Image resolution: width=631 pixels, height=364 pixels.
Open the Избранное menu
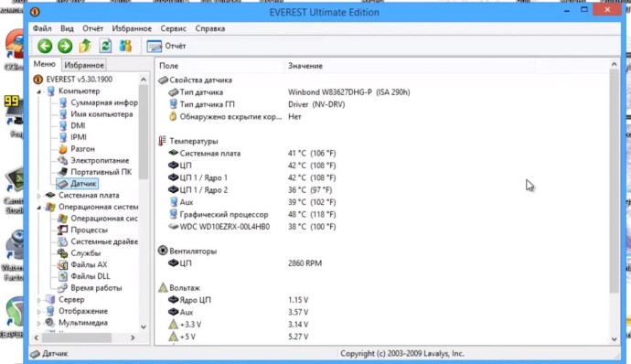click(x=132, y=28)
